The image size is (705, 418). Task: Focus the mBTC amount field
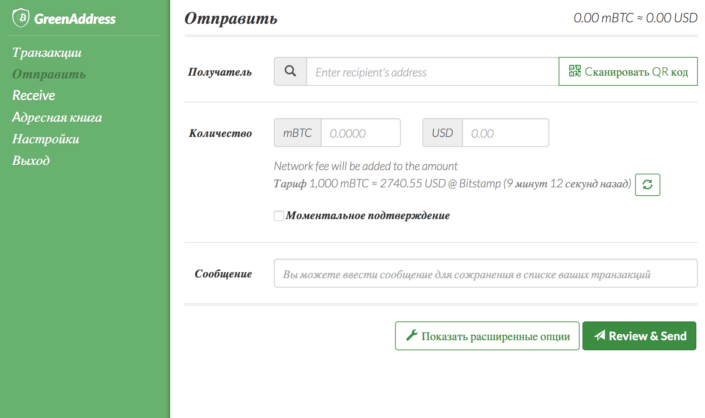click(x=361, y=133)
